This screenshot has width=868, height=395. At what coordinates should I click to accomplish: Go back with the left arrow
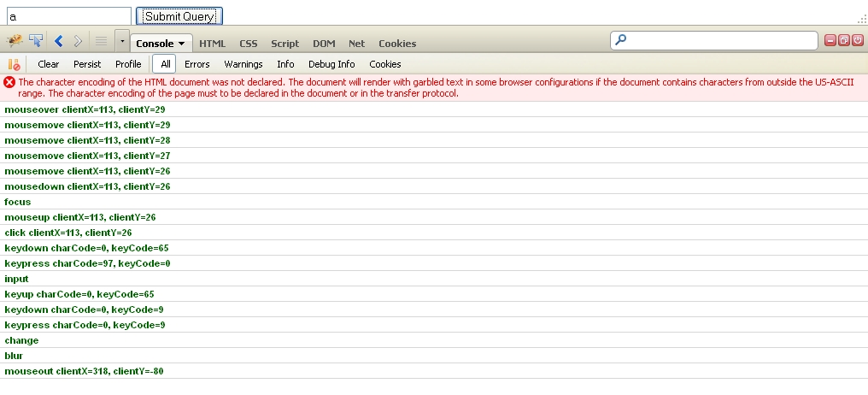point(59,41)
